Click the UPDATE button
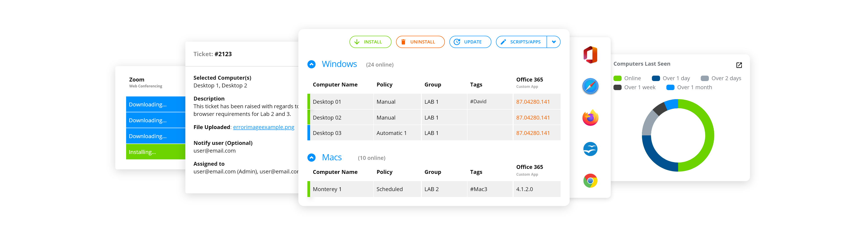Screen dimensions: 868x235 (470, 42)
